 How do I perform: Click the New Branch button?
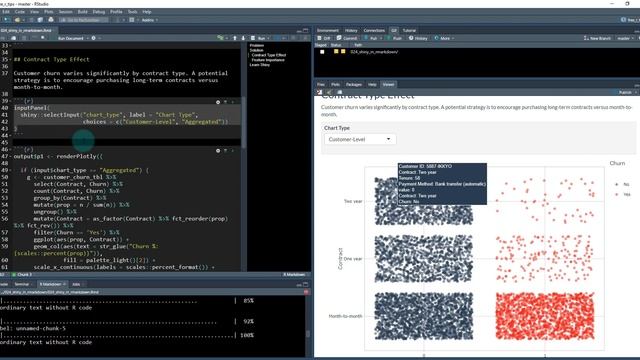pos(597,38)
